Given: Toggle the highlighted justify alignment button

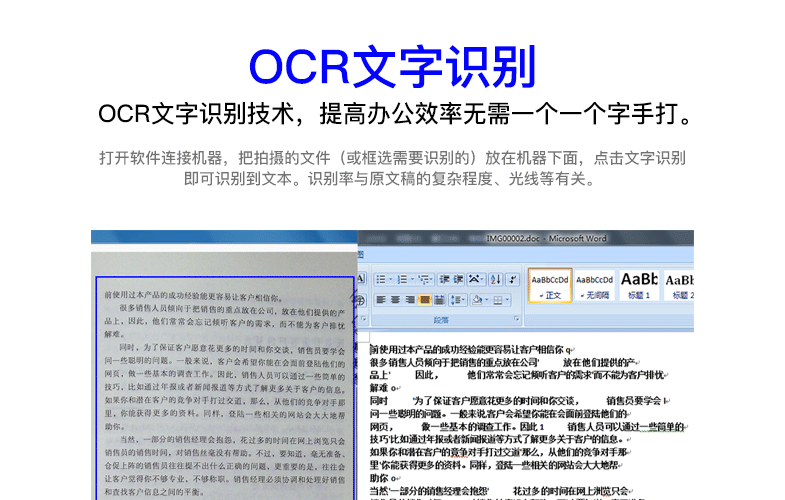Looking at the screenshot, I should coord(424,300).
